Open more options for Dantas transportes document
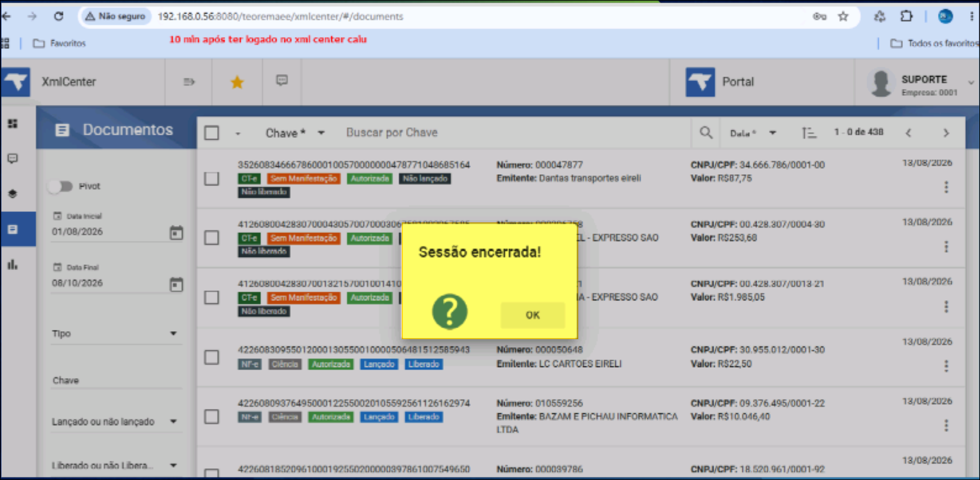The height and width of the screenshot is (480, 980). tap(946, 187)
